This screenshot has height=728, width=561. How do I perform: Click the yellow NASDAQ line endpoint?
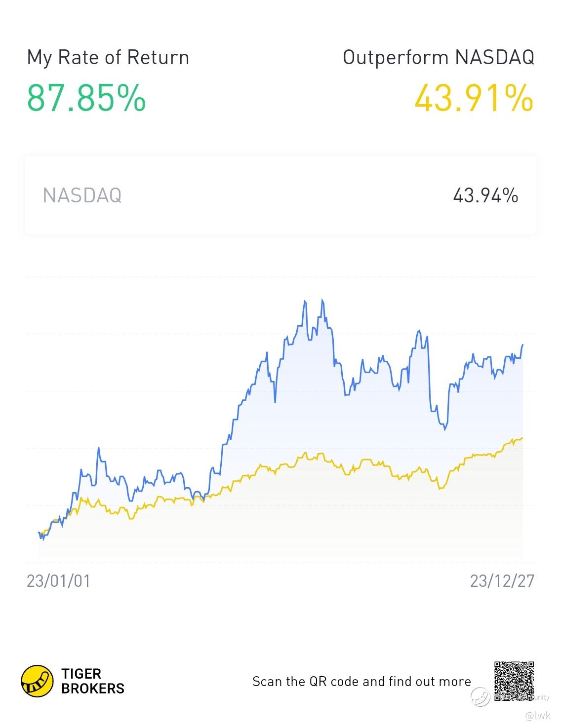point(522,438)
